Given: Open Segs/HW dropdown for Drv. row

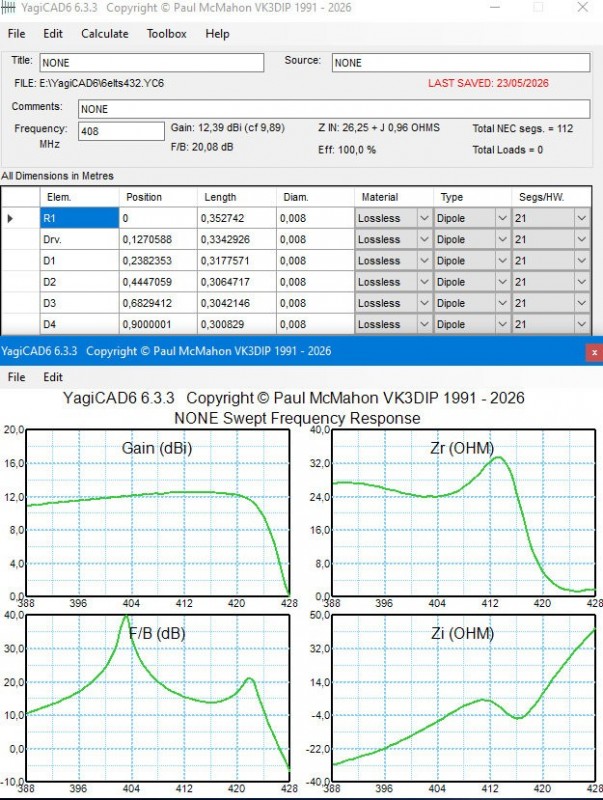Looking at the screenshot, I should (x=582, y=240).
